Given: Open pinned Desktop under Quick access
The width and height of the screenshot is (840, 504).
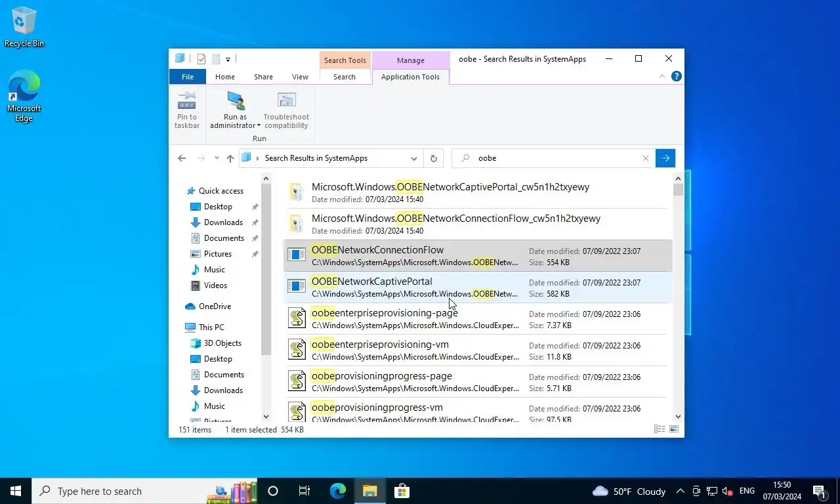Looking at the screenshot, I should tap(218, 207).
